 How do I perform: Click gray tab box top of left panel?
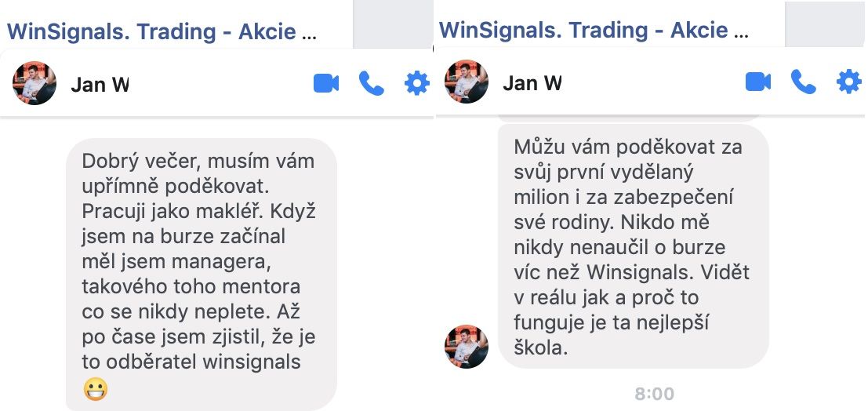coord(393,24)
